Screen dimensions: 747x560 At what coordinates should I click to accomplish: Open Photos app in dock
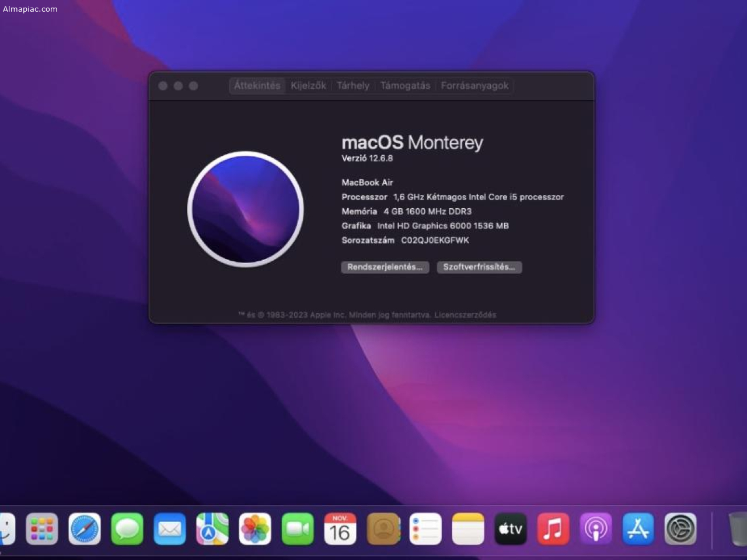point(255,528)
